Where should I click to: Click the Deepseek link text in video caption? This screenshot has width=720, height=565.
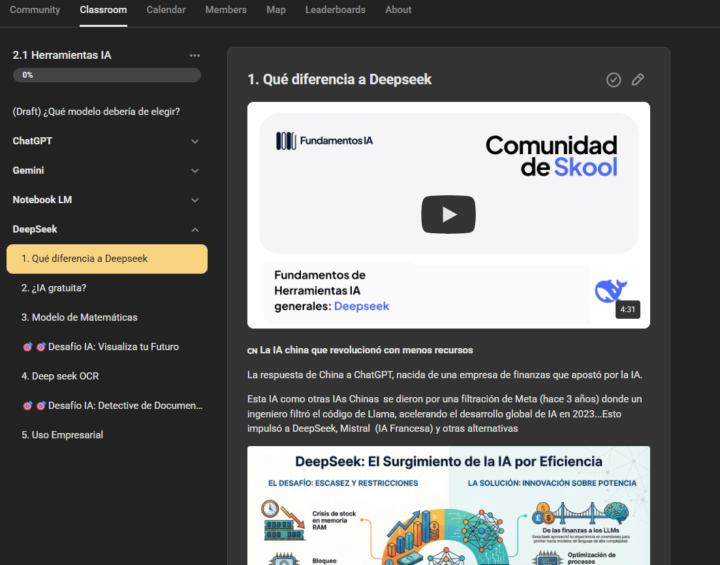(361, 306)
